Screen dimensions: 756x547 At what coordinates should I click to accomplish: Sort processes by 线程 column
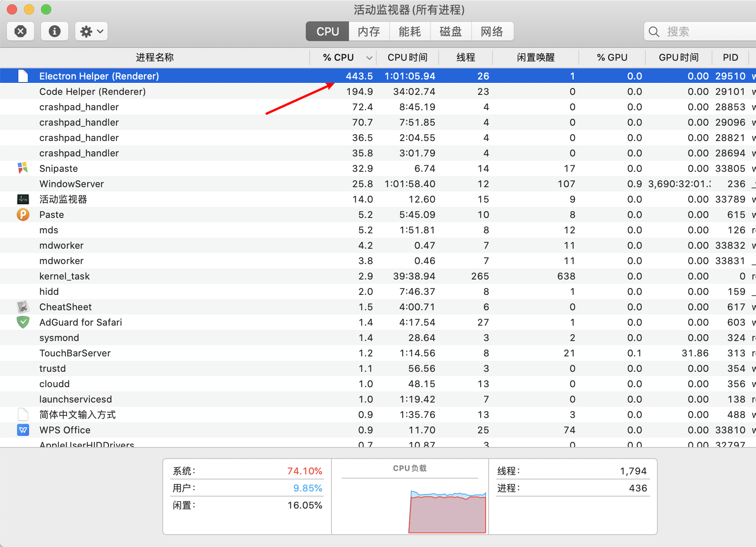466,57
